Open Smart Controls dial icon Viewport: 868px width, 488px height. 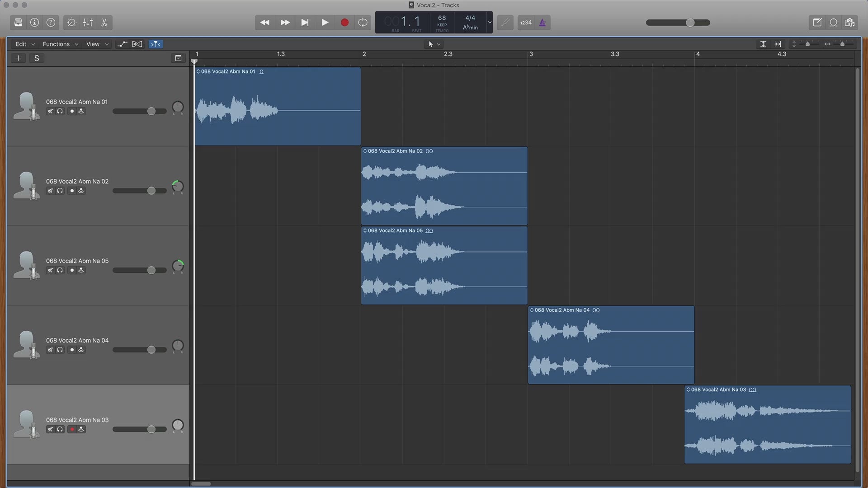pos(71,23)
